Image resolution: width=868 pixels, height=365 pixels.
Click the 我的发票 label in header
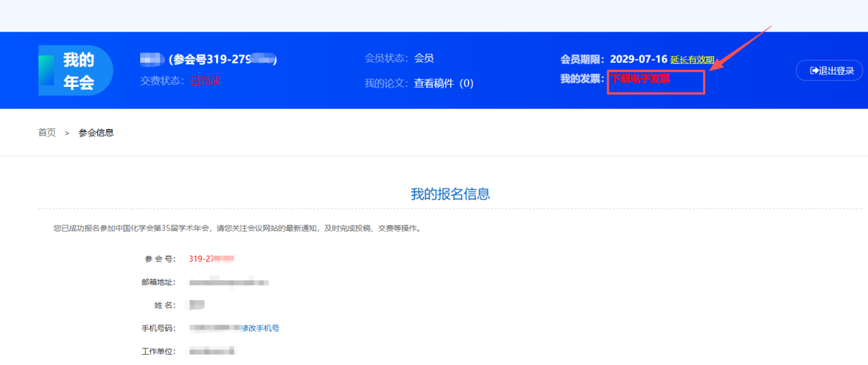tap(581, 79)
